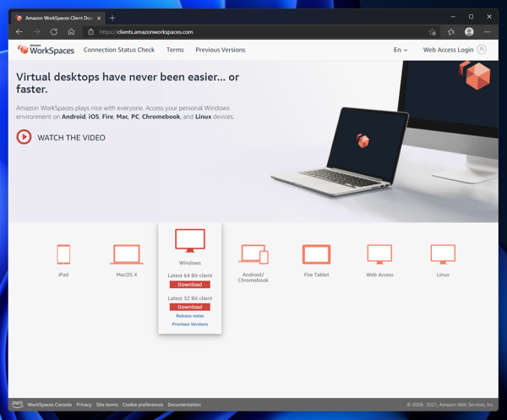507x420 pixels.
Task: Select the Linux monitor icon
Action: coord(443,254)
